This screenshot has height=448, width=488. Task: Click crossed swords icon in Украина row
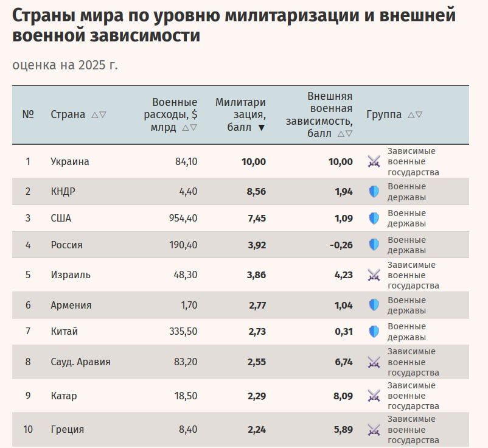tap(374, 161)
